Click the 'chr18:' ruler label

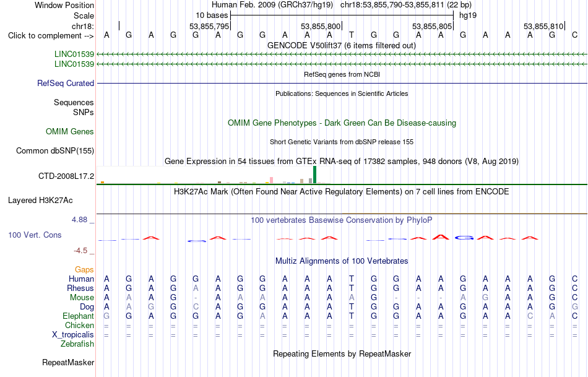(x=83, y=26)
